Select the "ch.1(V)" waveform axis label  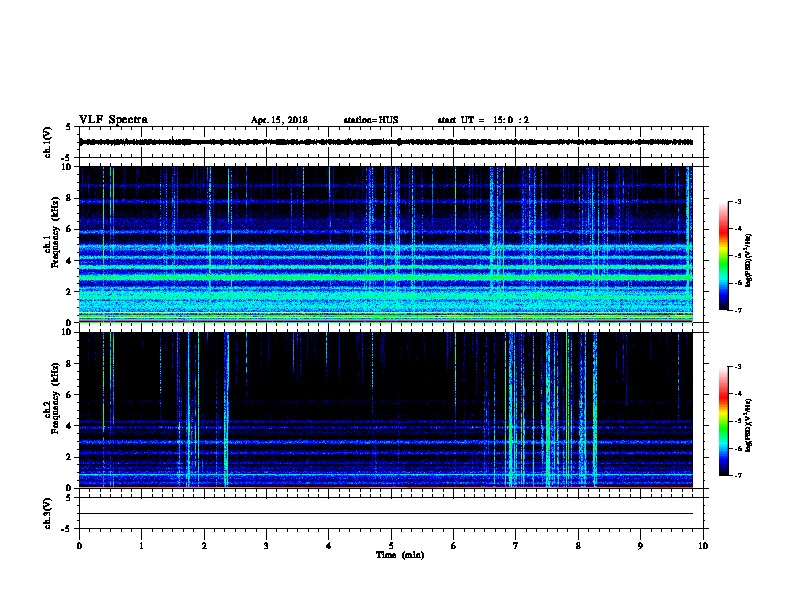(48, 142)
